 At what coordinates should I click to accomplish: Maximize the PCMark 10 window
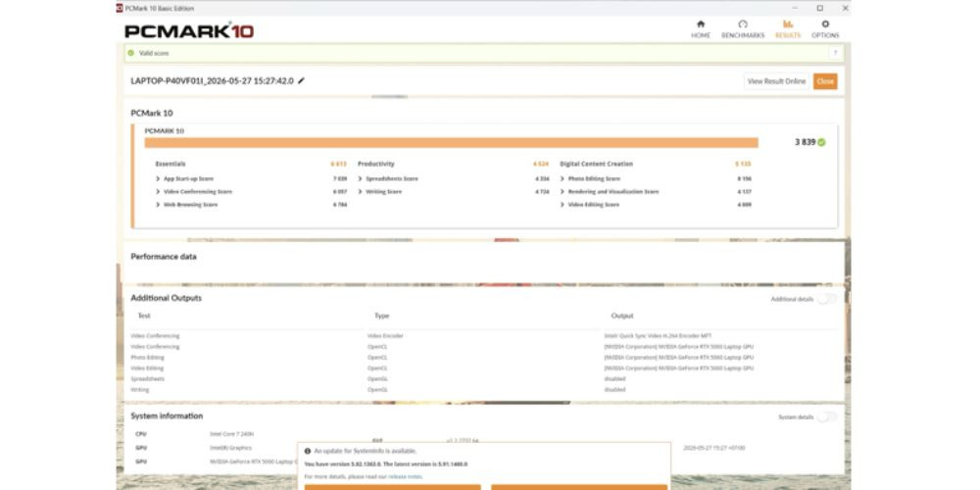click(820, 8)
